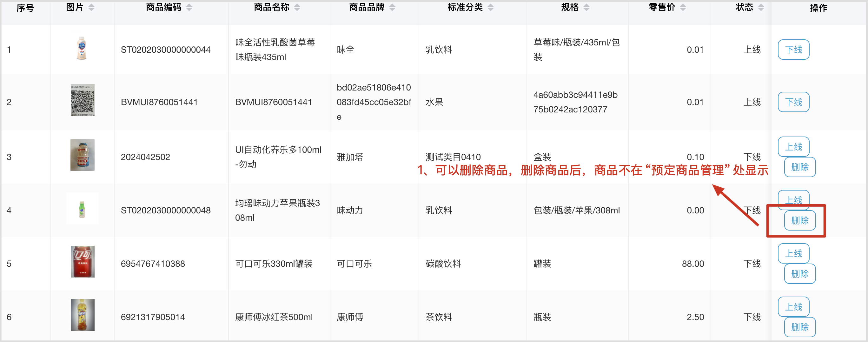
Task: Sort by 商品名称 column arrows
Action: (x=297, y=7)
